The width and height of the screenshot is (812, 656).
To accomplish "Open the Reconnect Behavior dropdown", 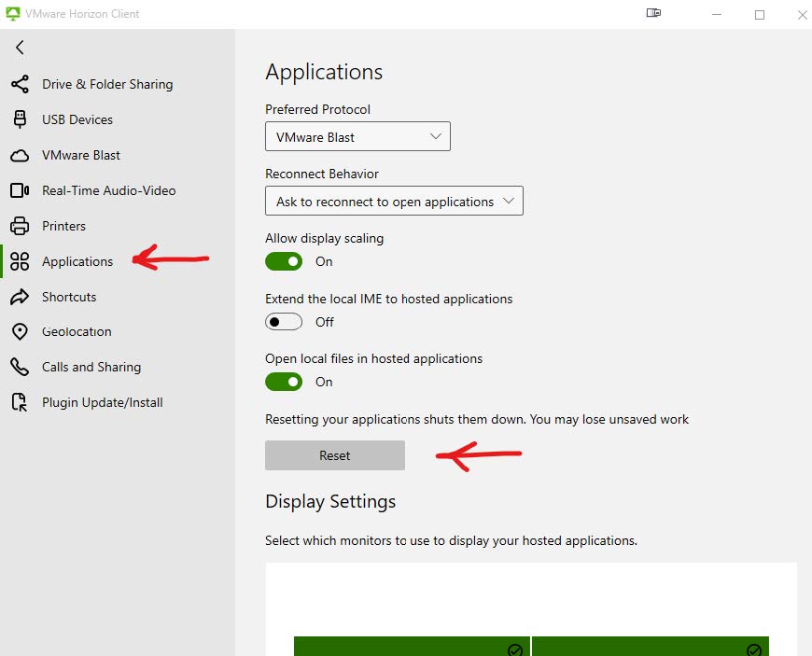I will [x=394, y=201].
